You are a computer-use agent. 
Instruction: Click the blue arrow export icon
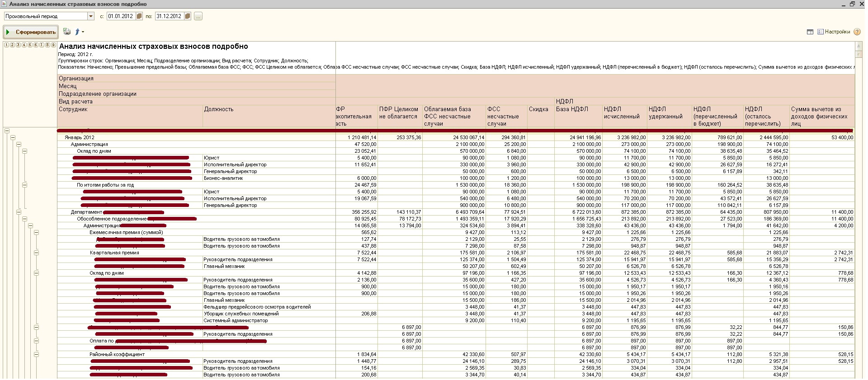(77, 32)
